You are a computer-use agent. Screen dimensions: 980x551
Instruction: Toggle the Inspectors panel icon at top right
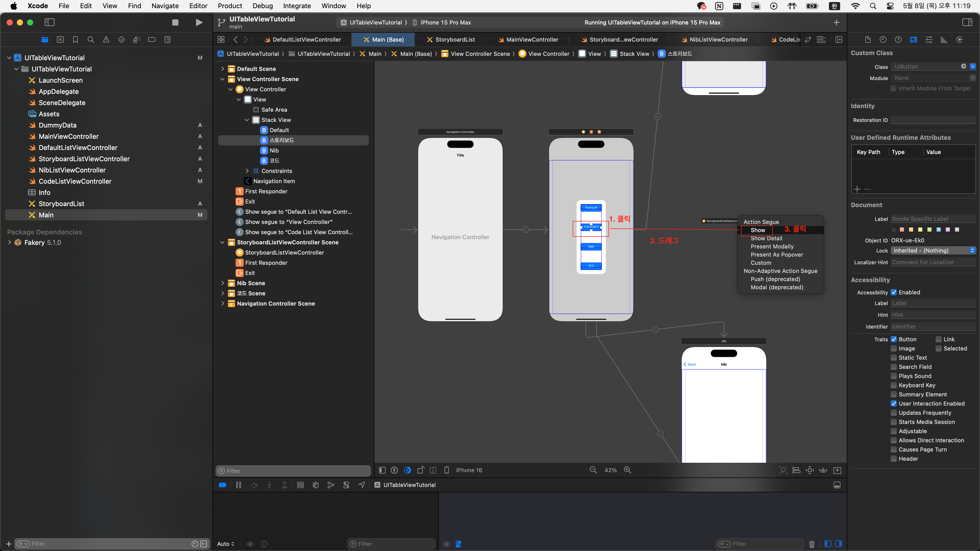tap(967, 22)
